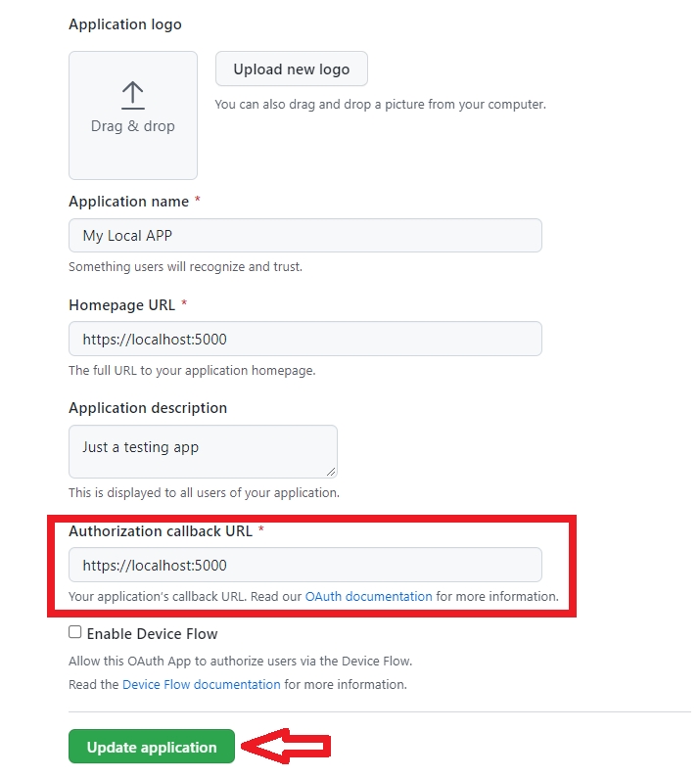Image resolution: width=700 pixels, height=777 pixels.
Task: Click the "Homepage URL" field label
Action: [x=121, y=305]
